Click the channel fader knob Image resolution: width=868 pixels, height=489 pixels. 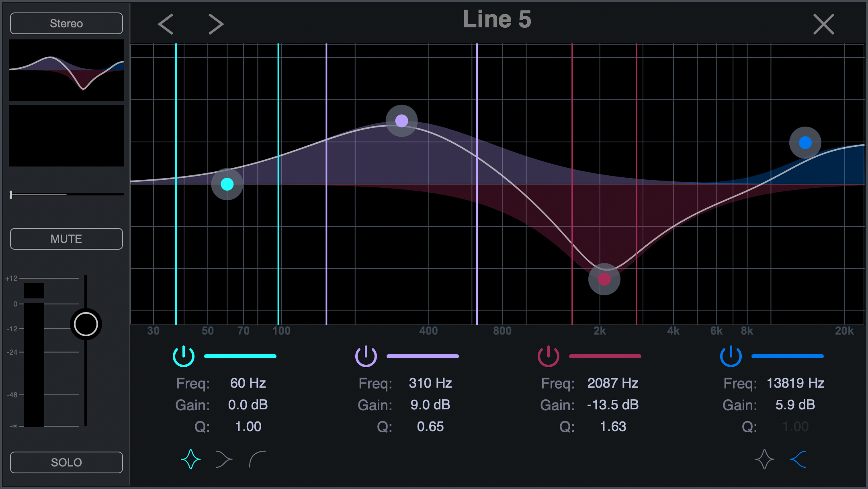[x=86, y=324]
